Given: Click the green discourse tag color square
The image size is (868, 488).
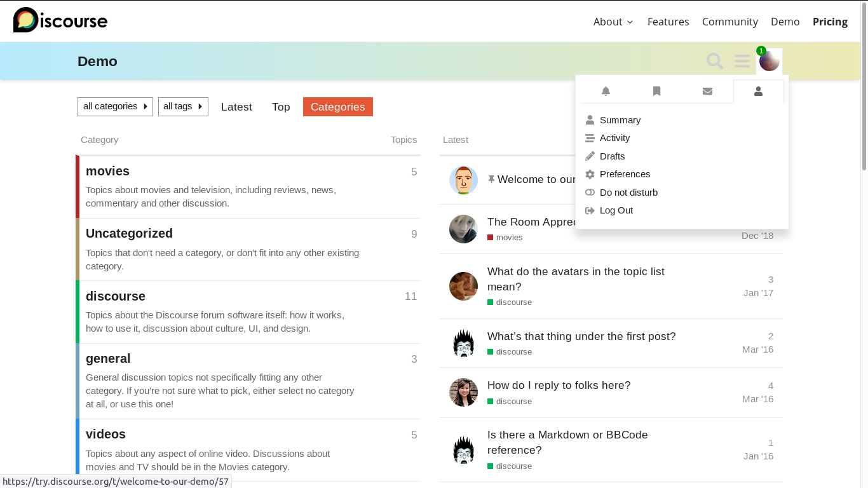Looking at the screenshot, I should click(491, 302).
